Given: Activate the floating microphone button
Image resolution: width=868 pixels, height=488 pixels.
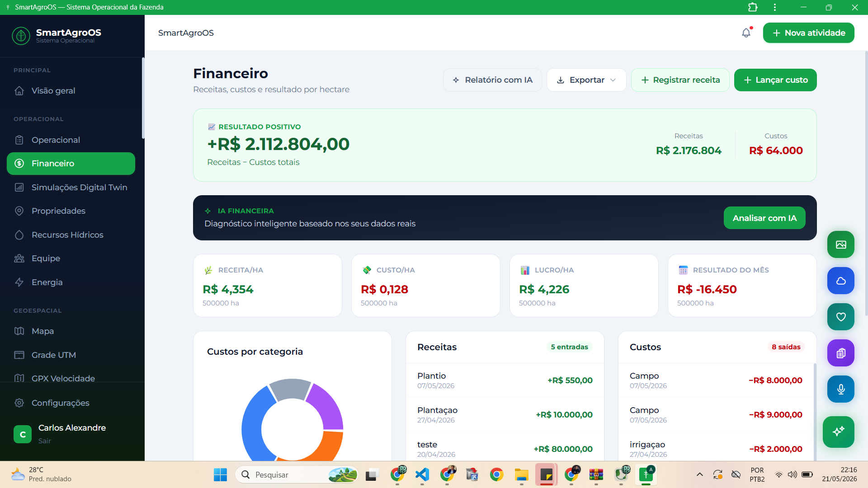Looking at the screenshot, I should (841, 389).
